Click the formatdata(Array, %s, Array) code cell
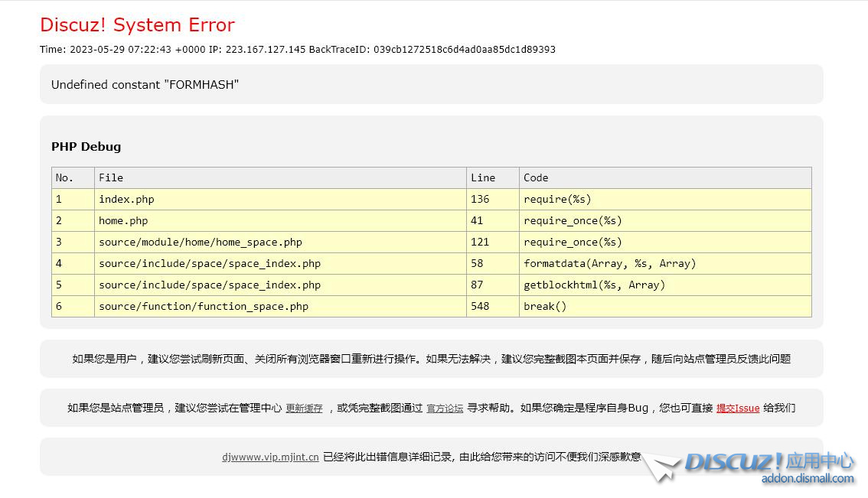 (609, 263)
